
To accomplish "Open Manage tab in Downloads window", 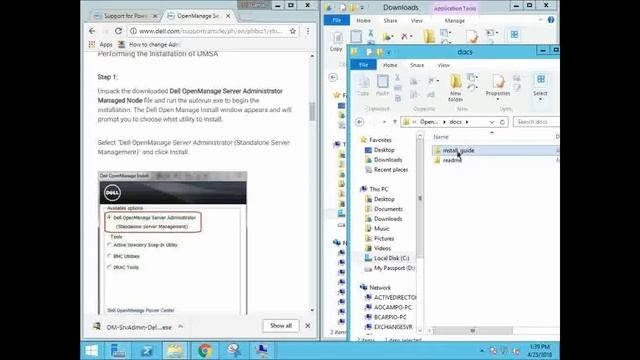I will pos(455,20).
